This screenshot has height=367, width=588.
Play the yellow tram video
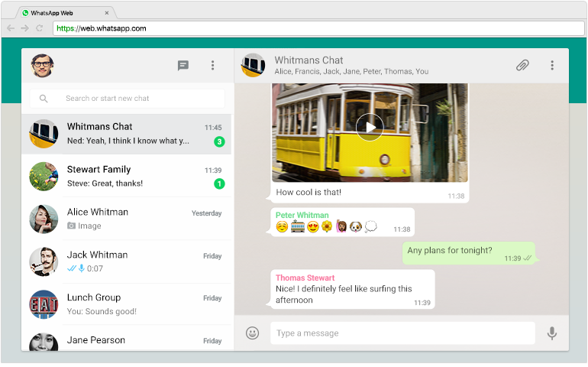[370, 127]
